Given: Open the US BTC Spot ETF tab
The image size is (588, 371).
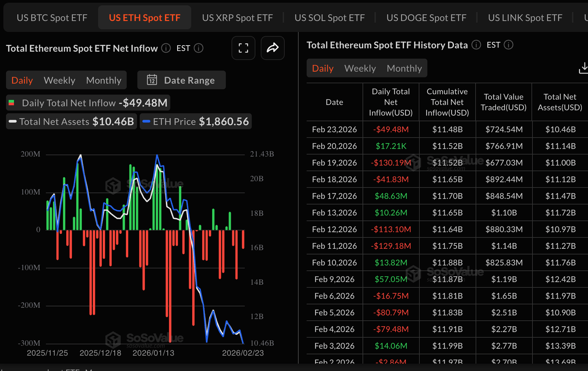Looking at the screenshot, I should tap(52, 18).
